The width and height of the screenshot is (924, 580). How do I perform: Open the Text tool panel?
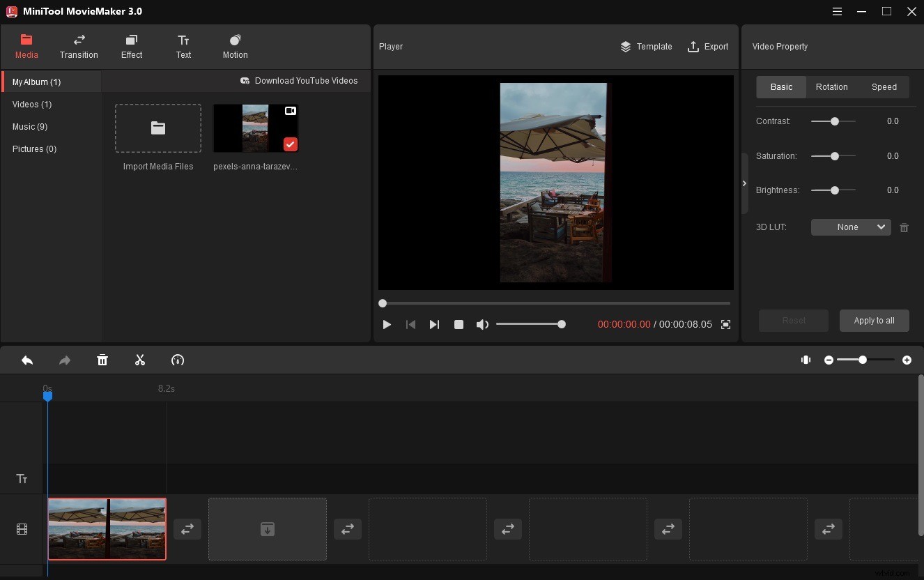click(183, 46)
